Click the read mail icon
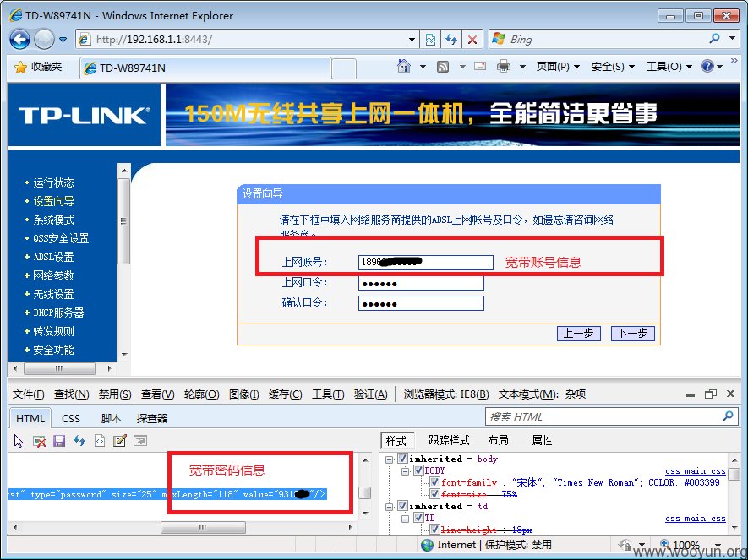This screenshot has height=560, width=748. [480, 66]
